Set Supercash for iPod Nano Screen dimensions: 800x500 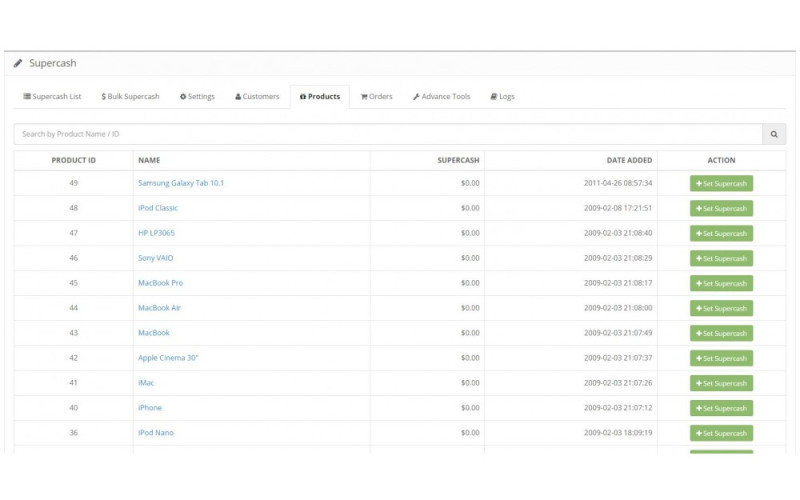(x=721, y=434)
